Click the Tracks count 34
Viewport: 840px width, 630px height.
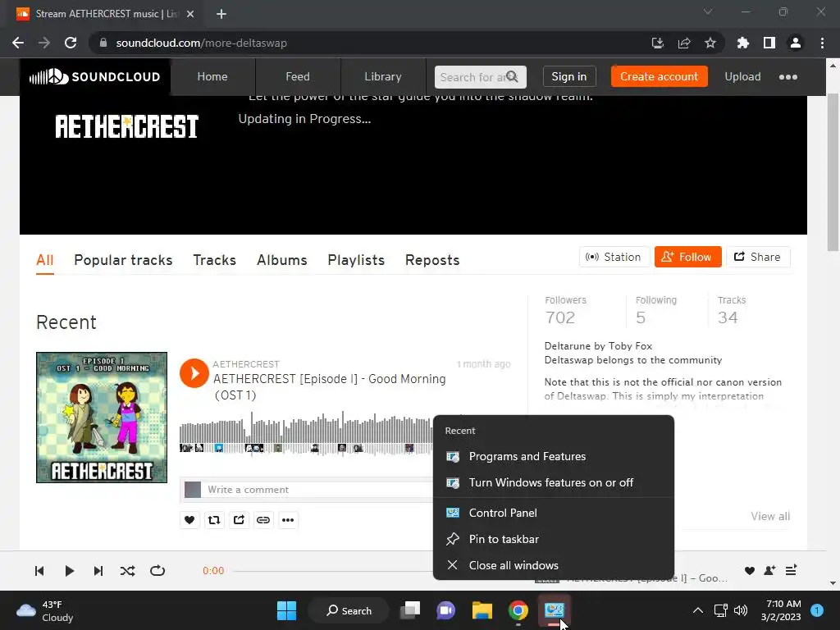click(x=728, y=317)
